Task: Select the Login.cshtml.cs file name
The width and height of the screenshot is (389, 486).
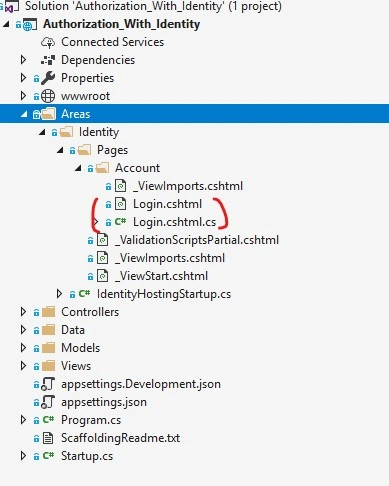Action: pyautogui.click(x=174, y=222)
